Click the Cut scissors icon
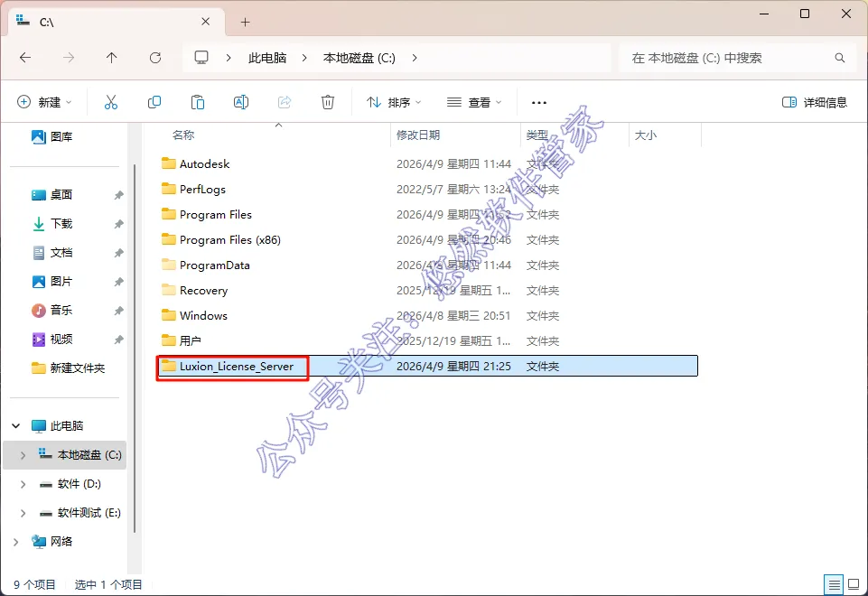Image resolution: width=868 pixels, height=596 pixels. [111, 102]
